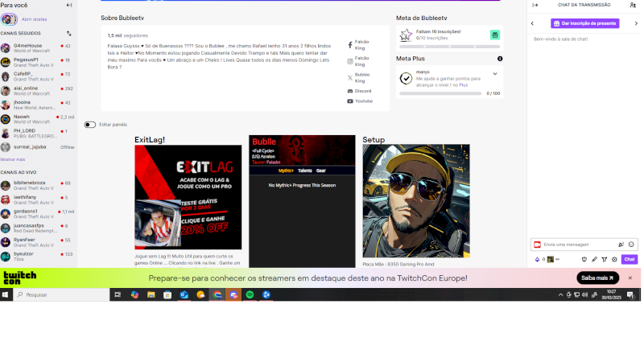Open Task View on taskbar
This screenshot has height=362, width=644.
118,294
